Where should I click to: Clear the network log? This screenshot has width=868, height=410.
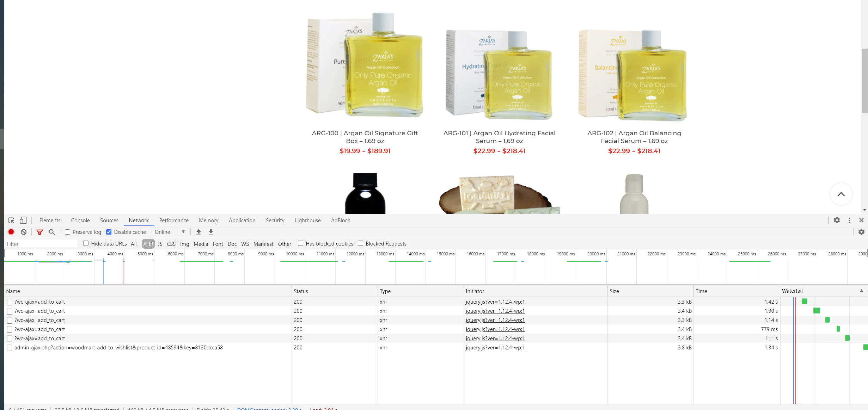click(x=24, y=232)
